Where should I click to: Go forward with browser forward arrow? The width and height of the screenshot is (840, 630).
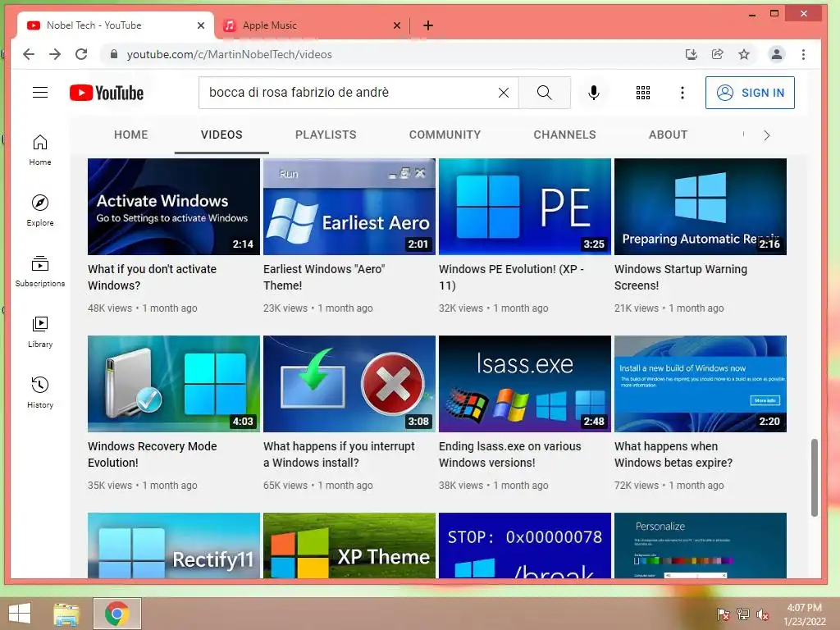[x=55, y=54]
